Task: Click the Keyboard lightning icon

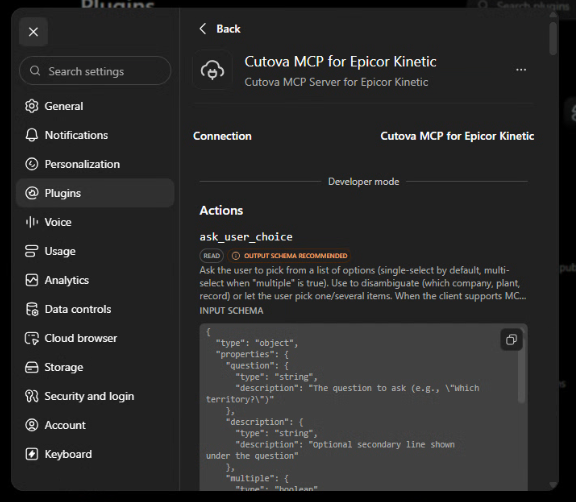Action: 32,454
